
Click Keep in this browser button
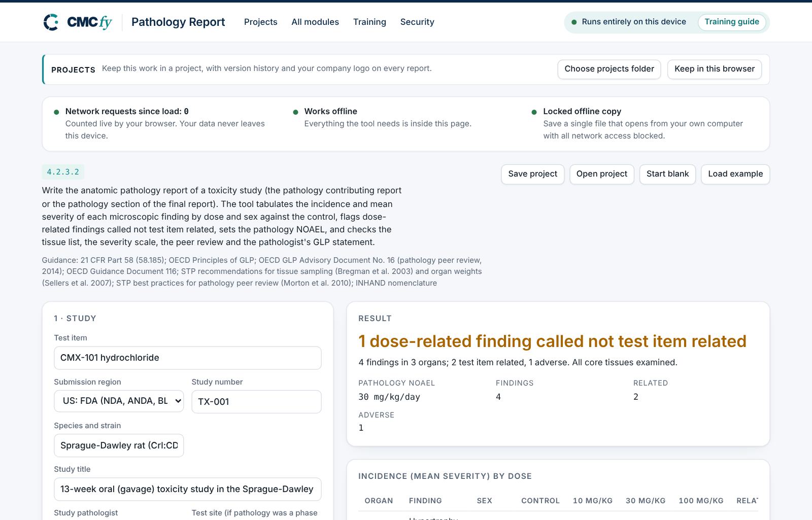tap(715, 69)
